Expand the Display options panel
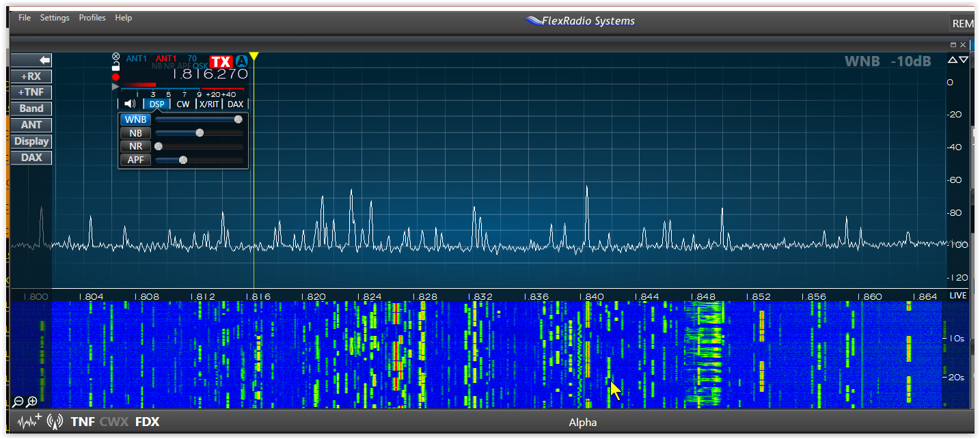This screenshot has height=439, width=980. pyautogui.click(x=31, y=141)
